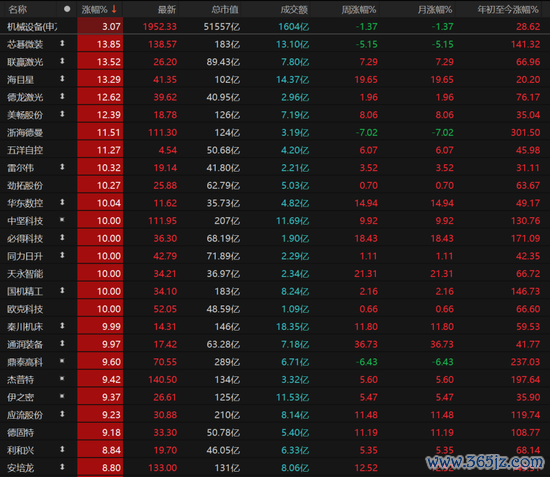The image size is (550, 477).
Task: Sort by 总市值 column header
Action: [225, 9]
